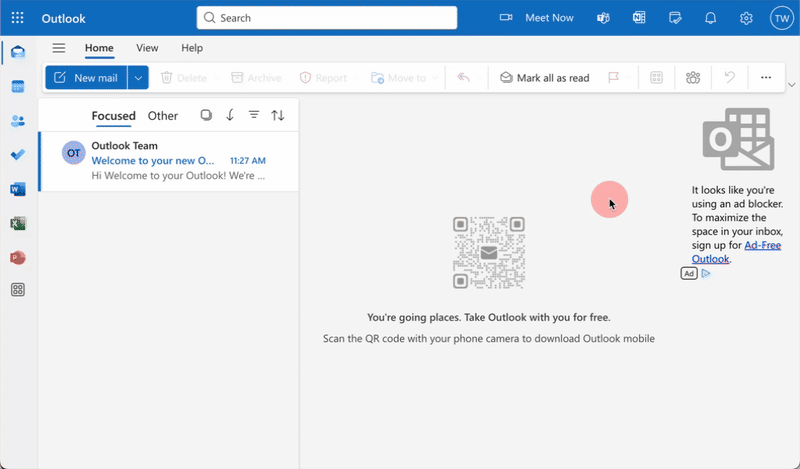Toggle the select-all messages icon
800x469 pixels.
pos(206,115)
